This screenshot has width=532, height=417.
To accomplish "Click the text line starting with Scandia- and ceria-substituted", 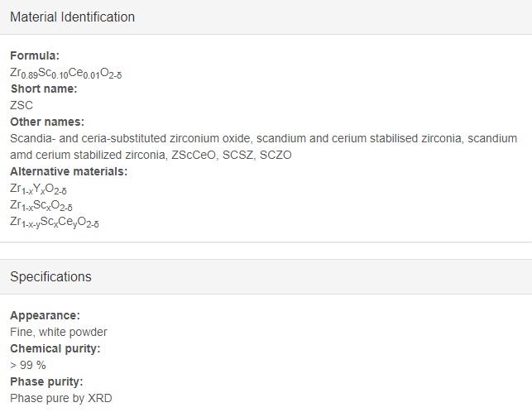I will [264, 138].
